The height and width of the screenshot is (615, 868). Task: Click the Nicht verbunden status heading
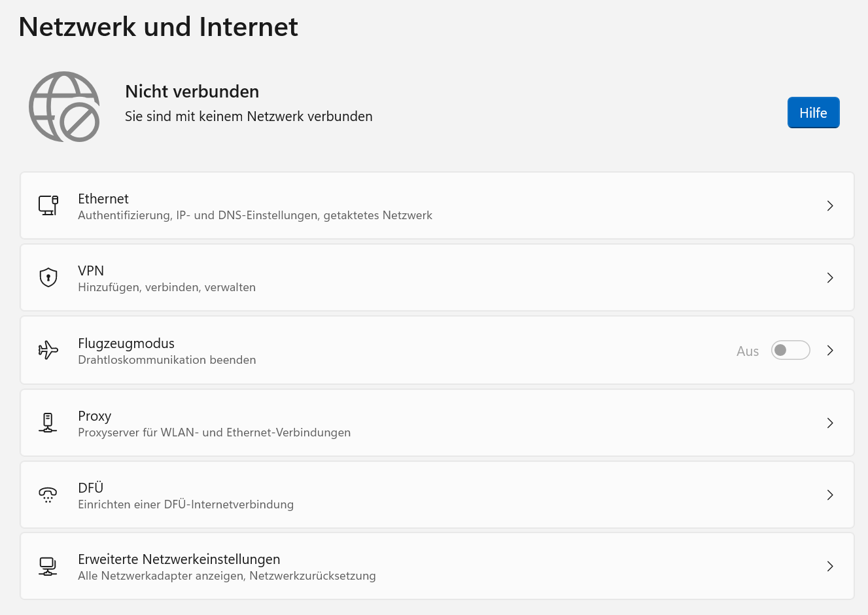192,92
